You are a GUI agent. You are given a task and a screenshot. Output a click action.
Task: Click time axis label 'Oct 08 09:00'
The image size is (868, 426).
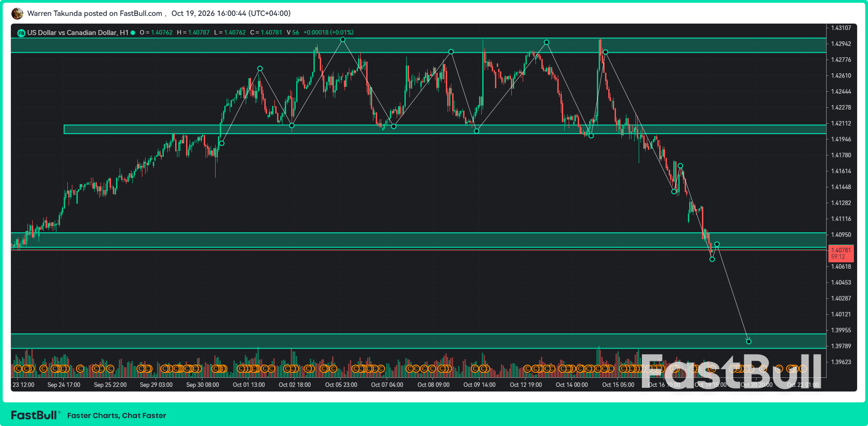(x=434, y=385)
